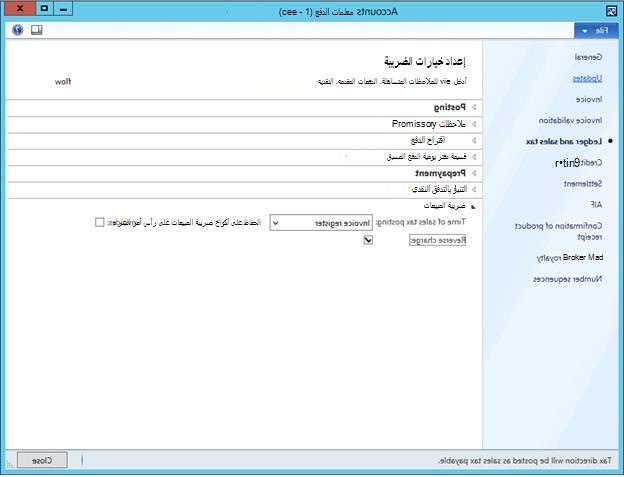624x477 pixels.
Task: Expand the Prepayment section arrow
Action: (474, 173)
